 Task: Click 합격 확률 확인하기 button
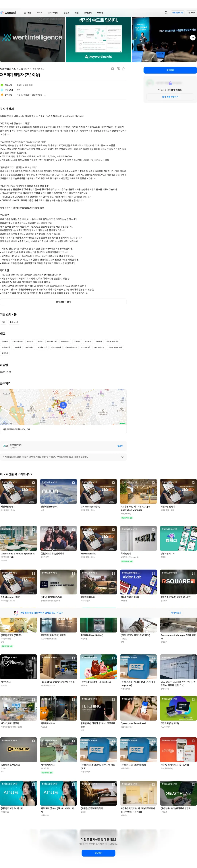[x=170, y=97]
